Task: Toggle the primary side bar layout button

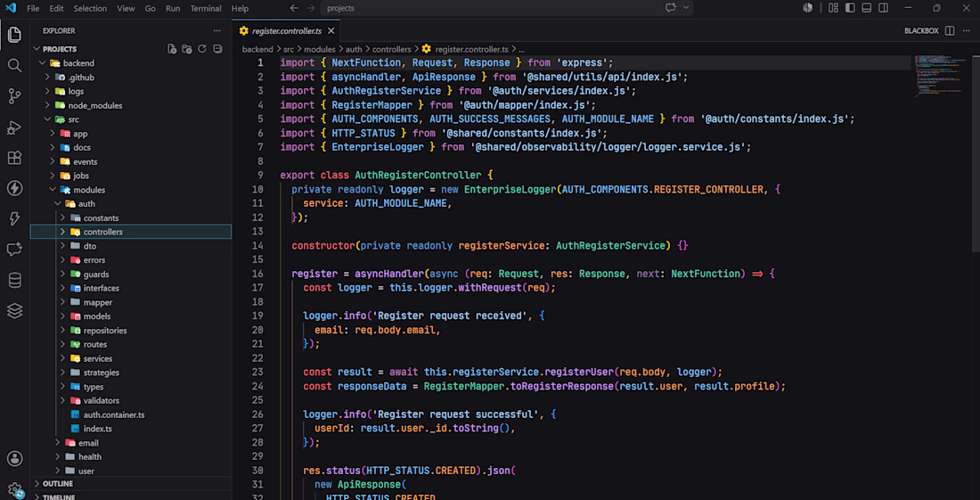Action: coord(849,8)
